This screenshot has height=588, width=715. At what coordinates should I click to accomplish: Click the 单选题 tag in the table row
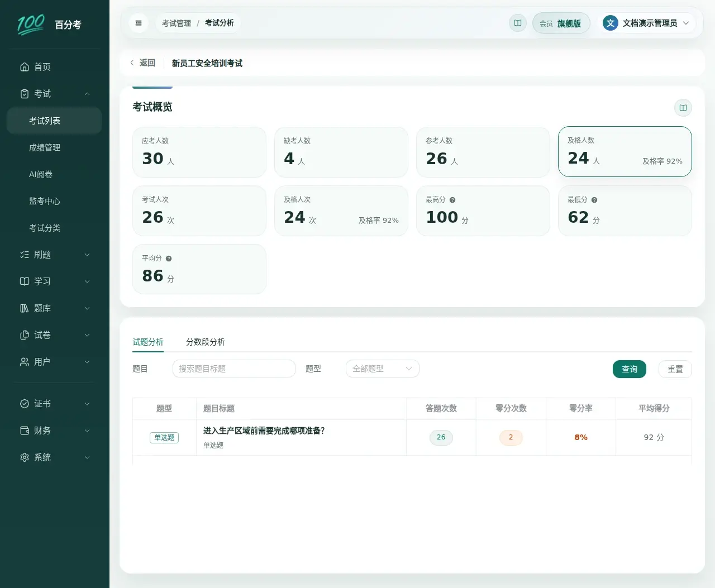tap(164, 437)
